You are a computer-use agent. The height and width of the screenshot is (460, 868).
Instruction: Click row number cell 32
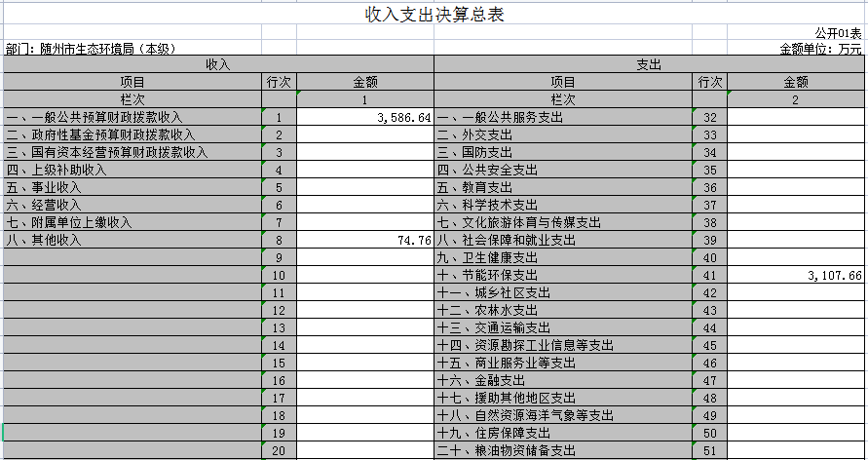[709, 117]
